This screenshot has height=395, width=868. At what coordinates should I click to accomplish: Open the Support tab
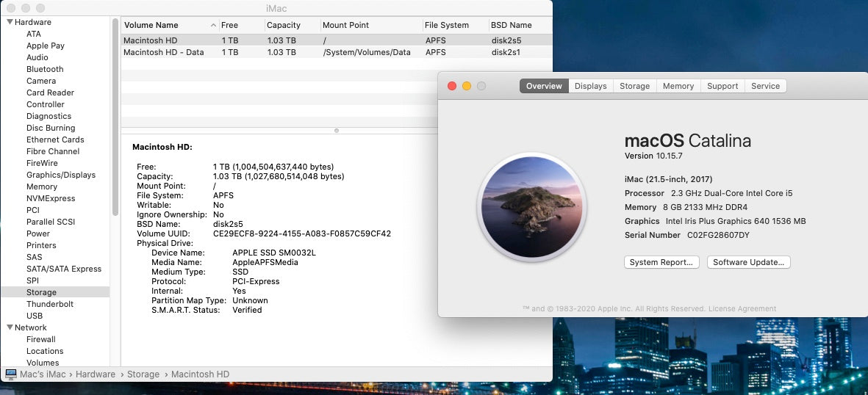[x=722, y=86]
